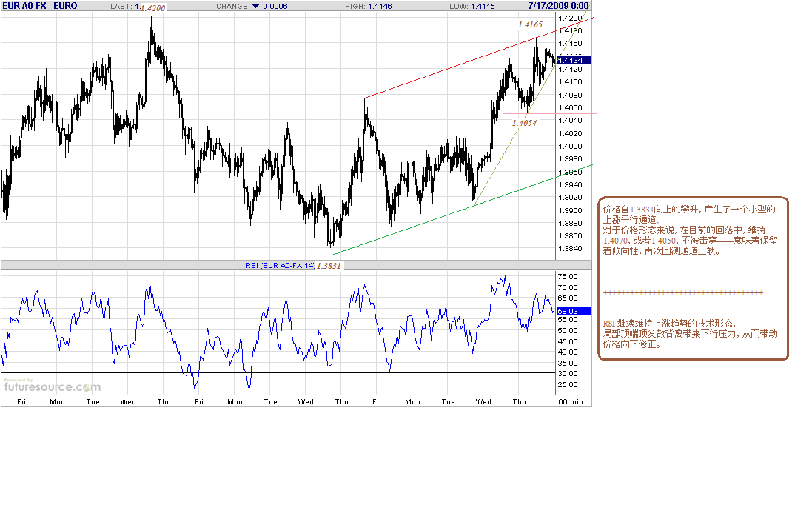
Task: Click the highlighted RSI value tag '58.93'
Action: tap(573, 311)
